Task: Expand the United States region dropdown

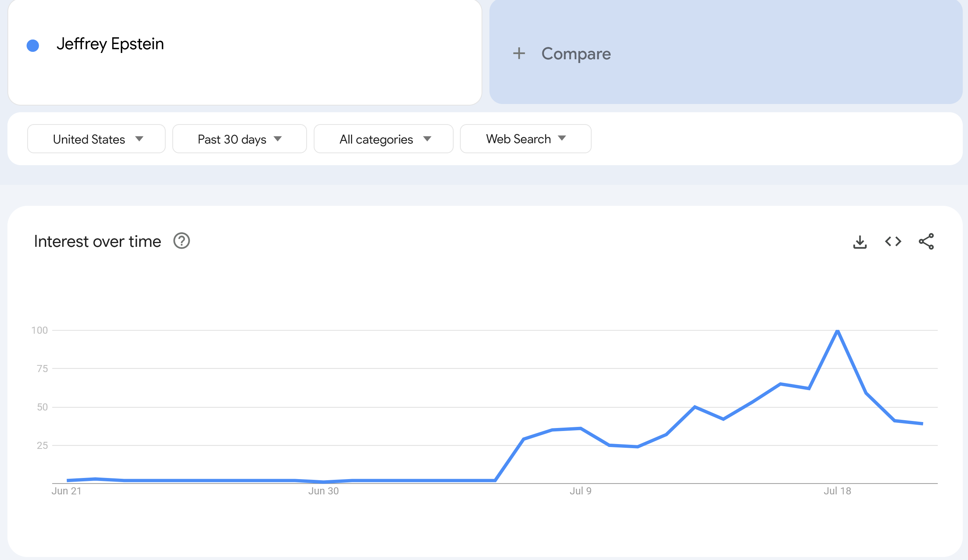Action: coord(96,139)
